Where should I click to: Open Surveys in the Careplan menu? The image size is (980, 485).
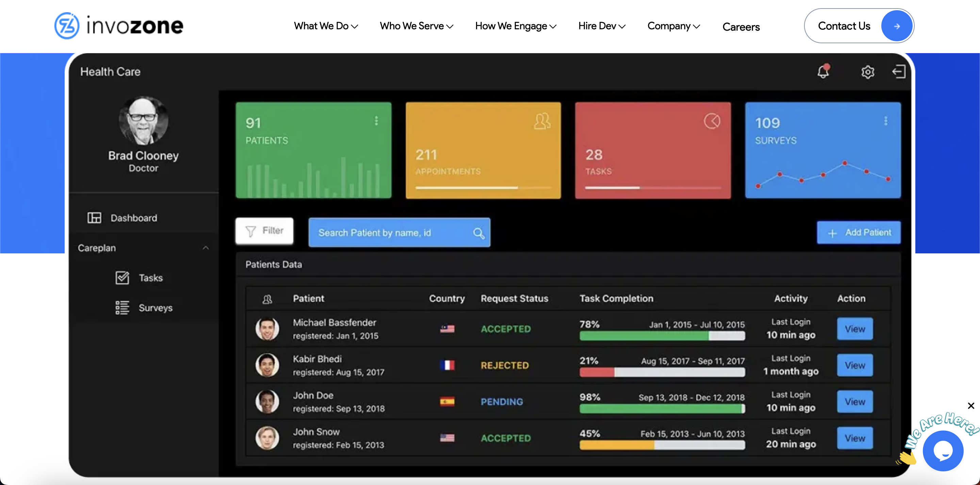tap(155, 308)
